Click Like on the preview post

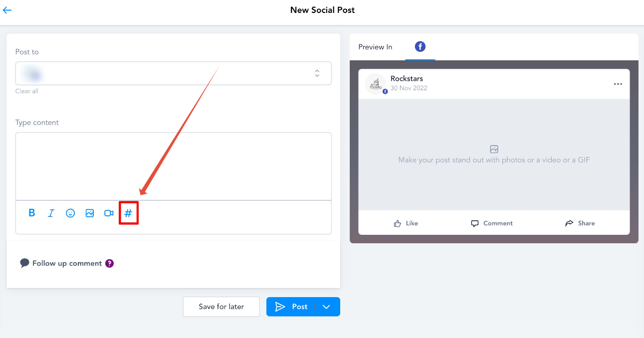coord(406,223)
